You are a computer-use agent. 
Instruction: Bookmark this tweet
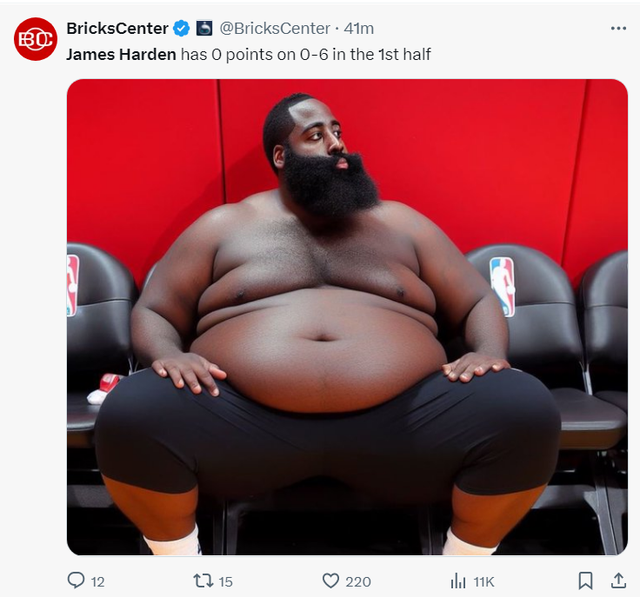[585, 581]
